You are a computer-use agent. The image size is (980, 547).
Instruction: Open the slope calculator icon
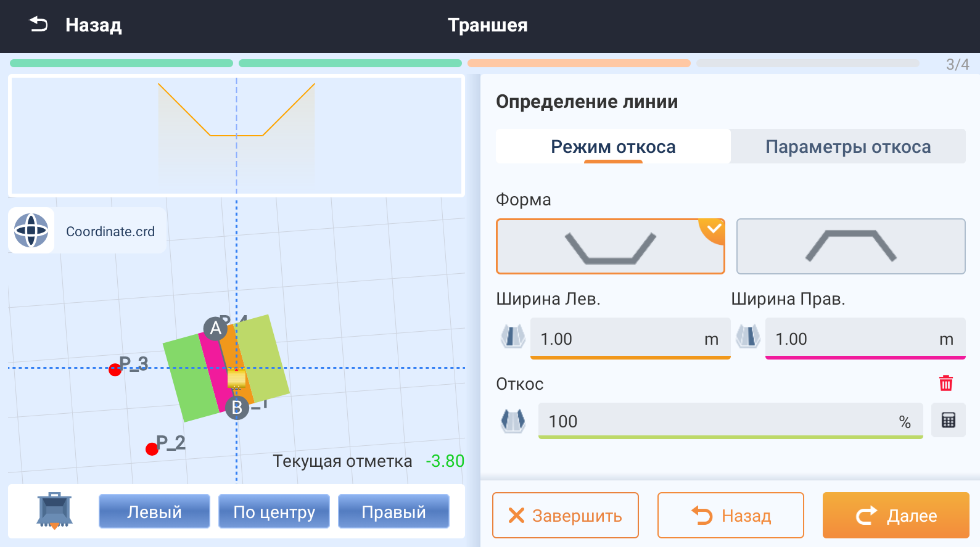coord(948,421)
